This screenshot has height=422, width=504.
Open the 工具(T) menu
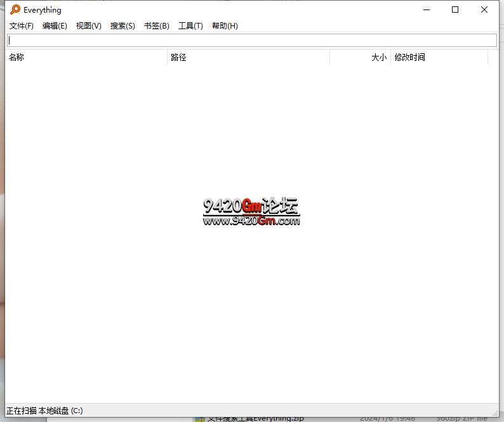(190, 26)
